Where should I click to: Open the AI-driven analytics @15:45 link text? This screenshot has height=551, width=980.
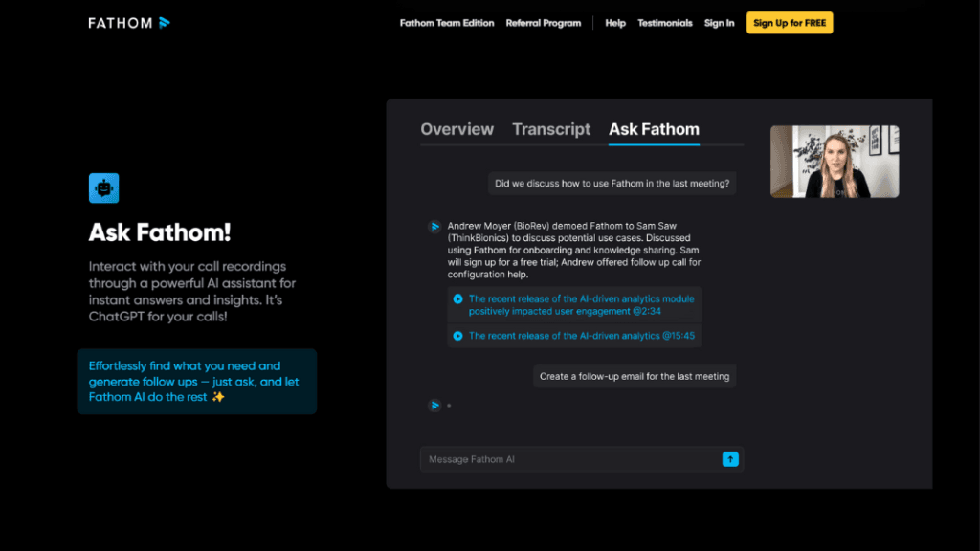[581, 336]
